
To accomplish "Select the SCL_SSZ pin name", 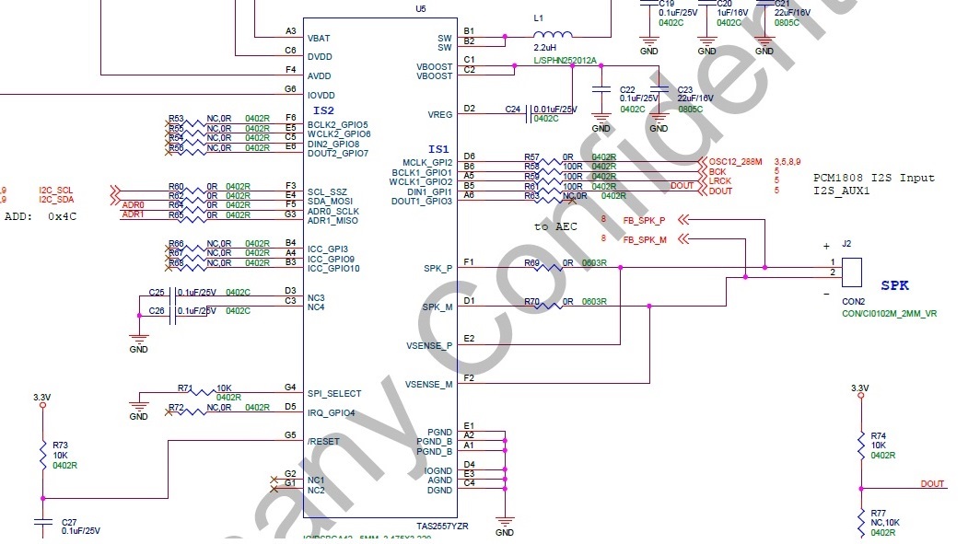I will pos(327,191).
